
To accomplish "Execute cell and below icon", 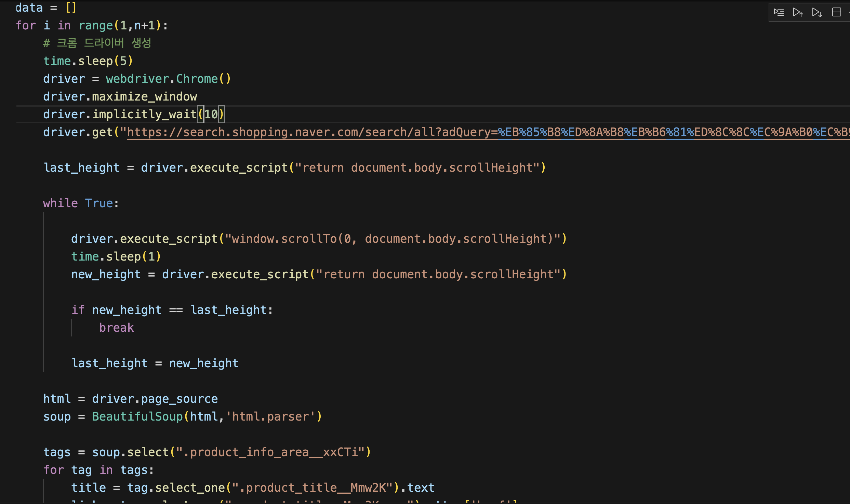I will point(817,12).
